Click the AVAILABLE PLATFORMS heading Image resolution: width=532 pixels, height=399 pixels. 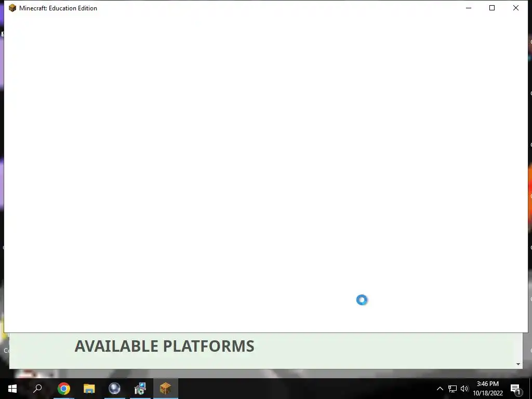coord(165,347)
